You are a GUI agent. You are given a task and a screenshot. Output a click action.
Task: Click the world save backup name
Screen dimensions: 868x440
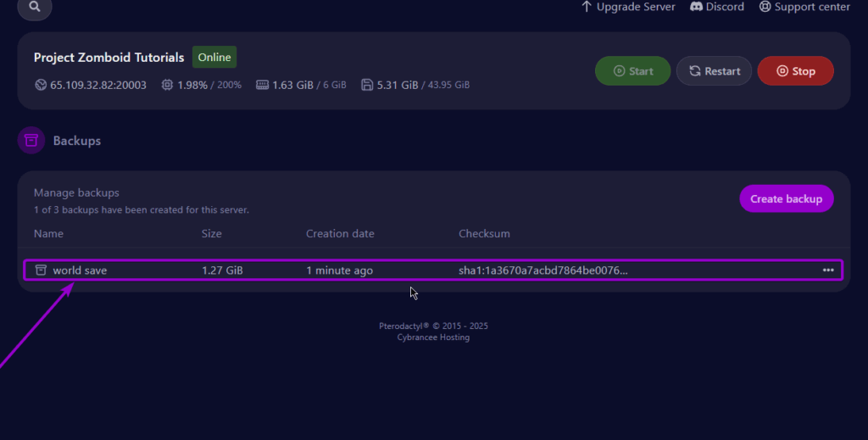[80, 270]
